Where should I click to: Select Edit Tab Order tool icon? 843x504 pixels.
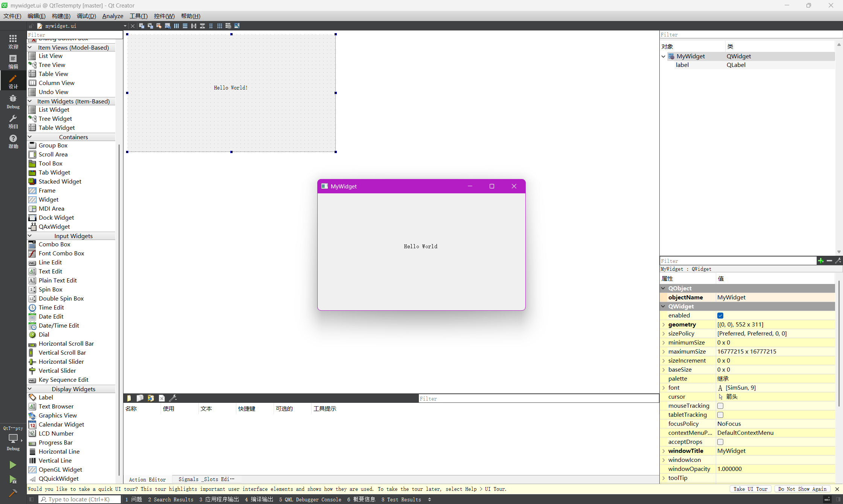tap(167, 26)
